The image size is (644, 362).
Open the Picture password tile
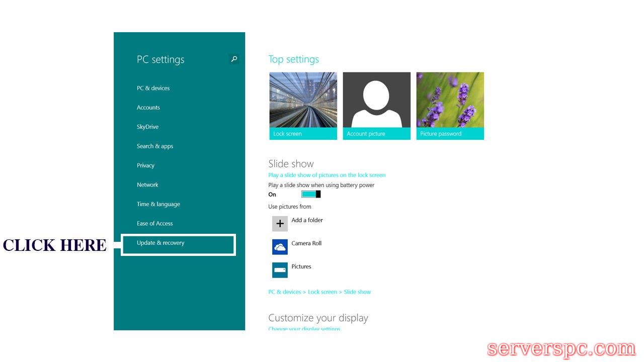450,106
